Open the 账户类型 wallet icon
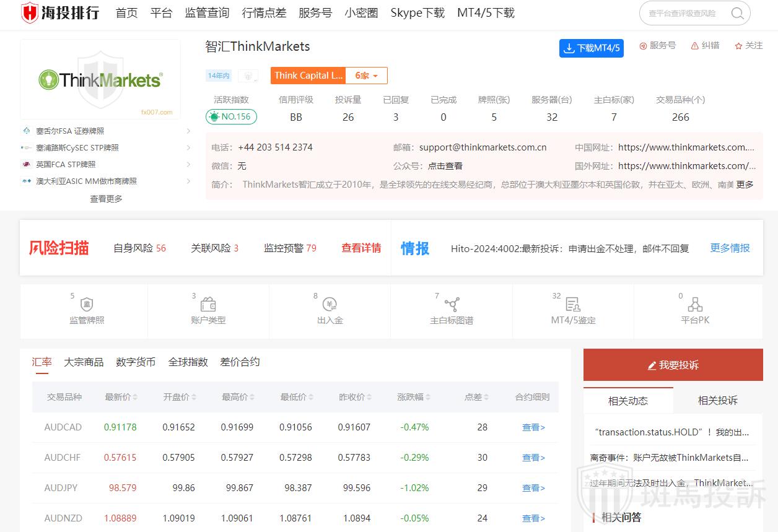The image size is (778, 532). (208, 305)
